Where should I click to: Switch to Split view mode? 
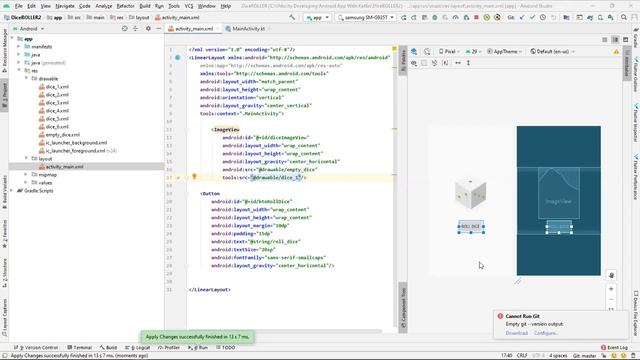pyautogui.click(x=615, y=40)
